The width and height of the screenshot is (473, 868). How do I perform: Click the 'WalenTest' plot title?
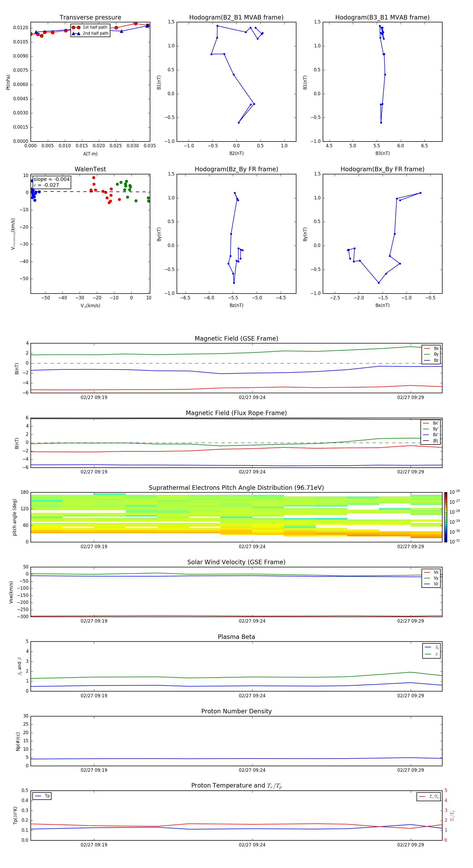pyautogui.click(x=90, y=169)
